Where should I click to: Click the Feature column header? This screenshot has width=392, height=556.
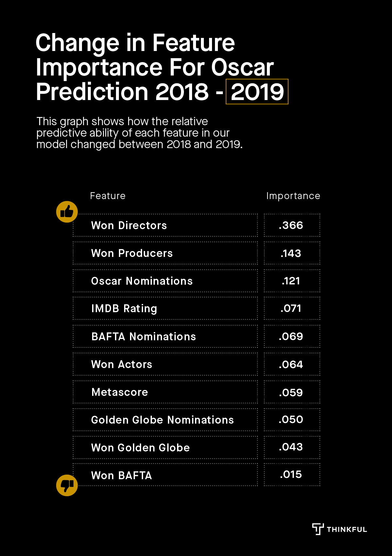[x=108, y=196]
